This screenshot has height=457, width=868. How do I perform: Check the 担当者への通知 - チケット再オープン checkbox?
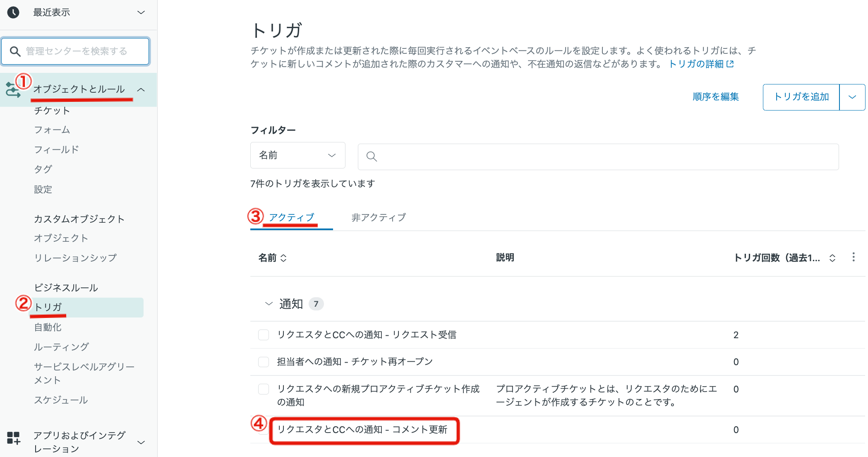click(x=264, y=361)
